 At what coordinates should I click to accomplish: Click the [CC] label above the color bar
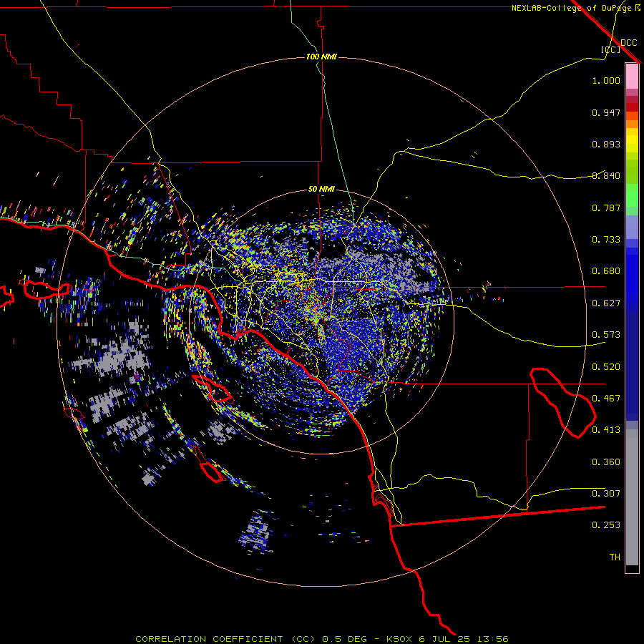[610, 49]
